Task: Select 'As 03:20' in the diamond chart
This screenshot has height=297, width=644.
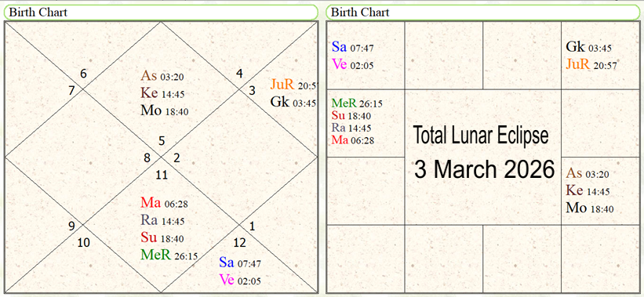Action: pos(162,76)
